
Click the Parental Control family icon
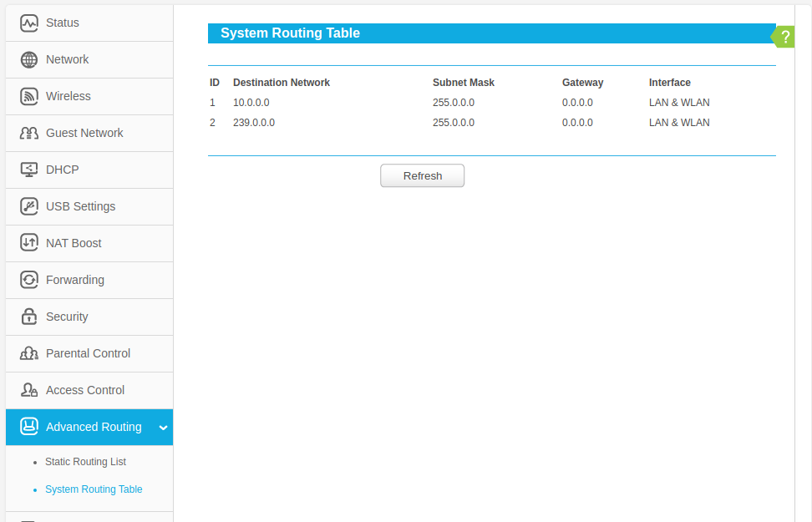pos(29,353)
